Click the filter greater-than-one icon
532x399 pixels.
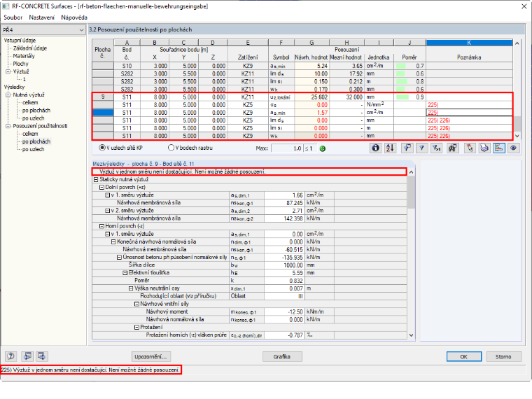pyautogui.click(x=436, y=148)
